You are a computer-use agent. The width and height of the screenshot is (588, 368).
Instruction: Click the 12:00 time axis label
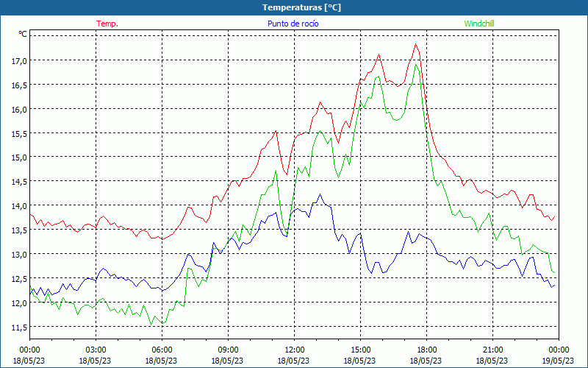point(294,350)
